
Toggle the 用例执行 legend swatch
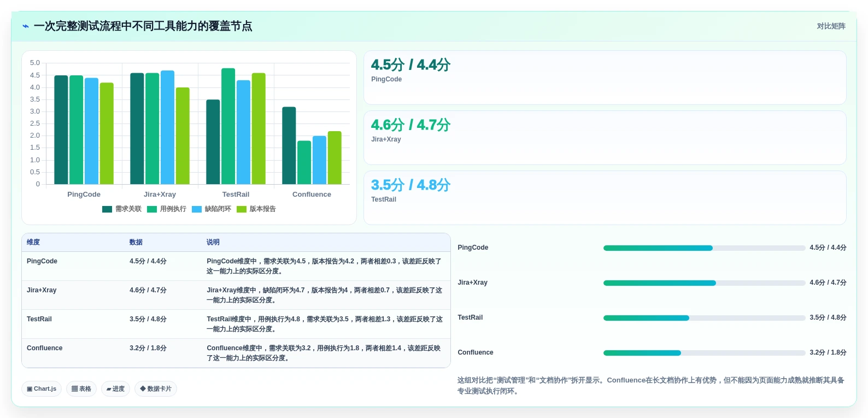tap(152, 209)
